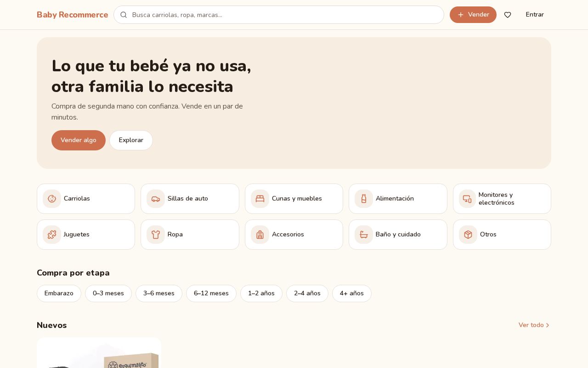
Task: Click the favorites heart icon
Action: 508,15
